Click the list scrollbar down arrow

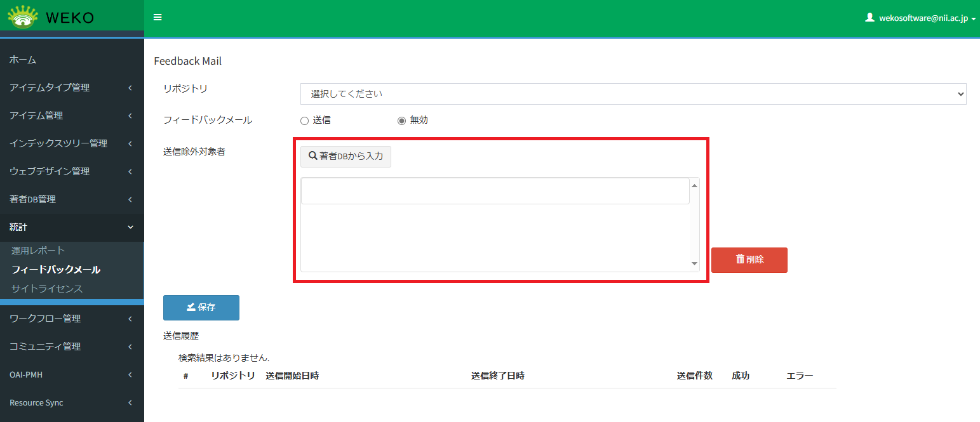[x=694, y=264]
